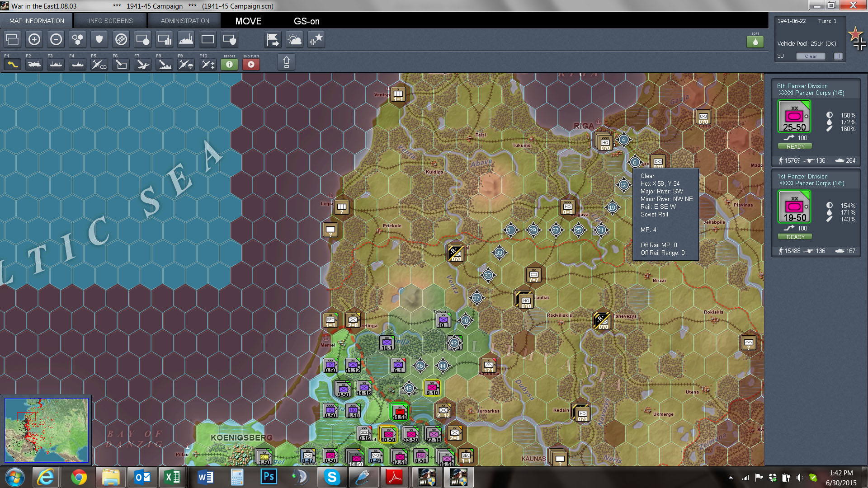868x488 pixels.
Task: Click the unit counter at Ventspils
Action: [x=398, y=94]
